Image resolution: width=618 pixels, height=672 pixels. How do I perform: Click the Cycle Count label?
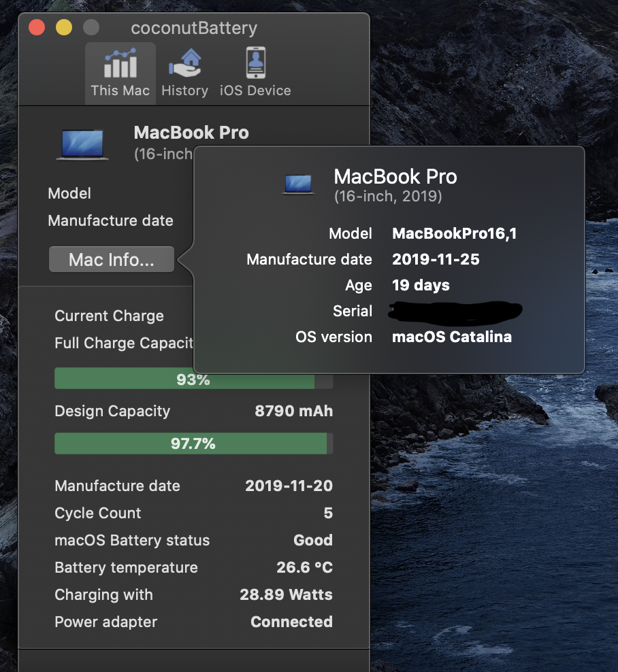click(98, 513)
